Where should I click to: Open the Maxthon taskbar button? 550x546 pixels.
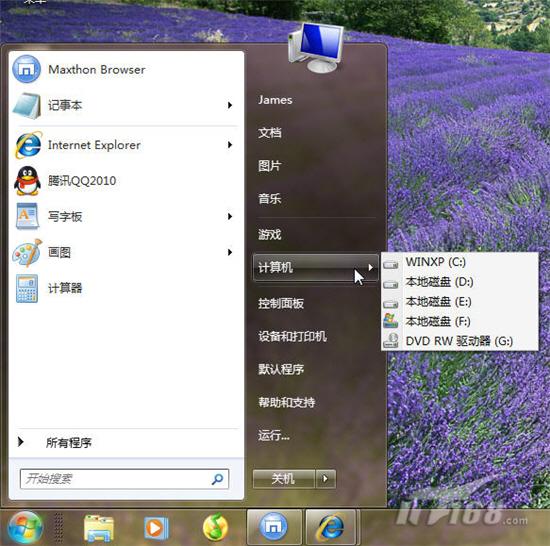pos(274,527)
